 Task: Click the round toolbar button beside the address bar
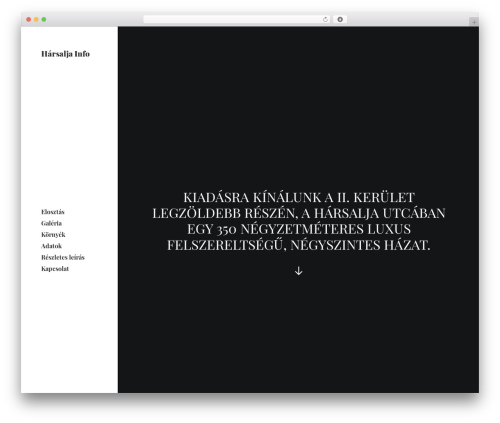coord(340,19)
